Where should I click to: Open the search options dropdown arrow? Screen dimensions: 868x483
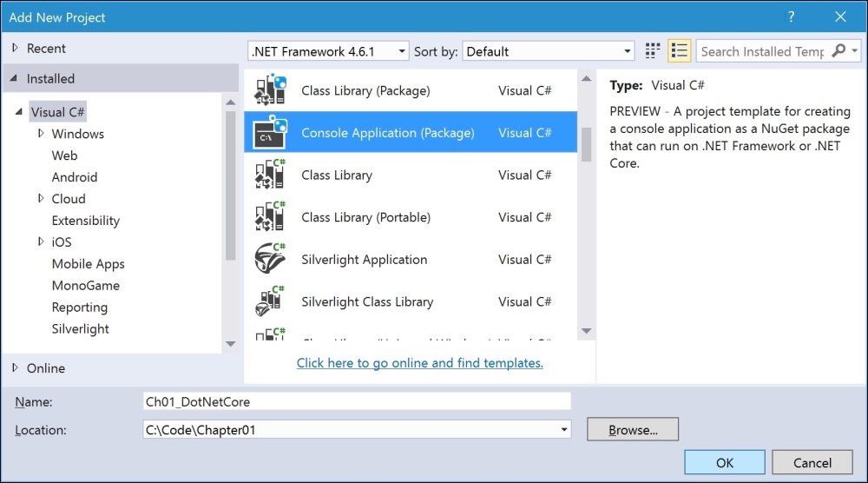click(855, 51)
